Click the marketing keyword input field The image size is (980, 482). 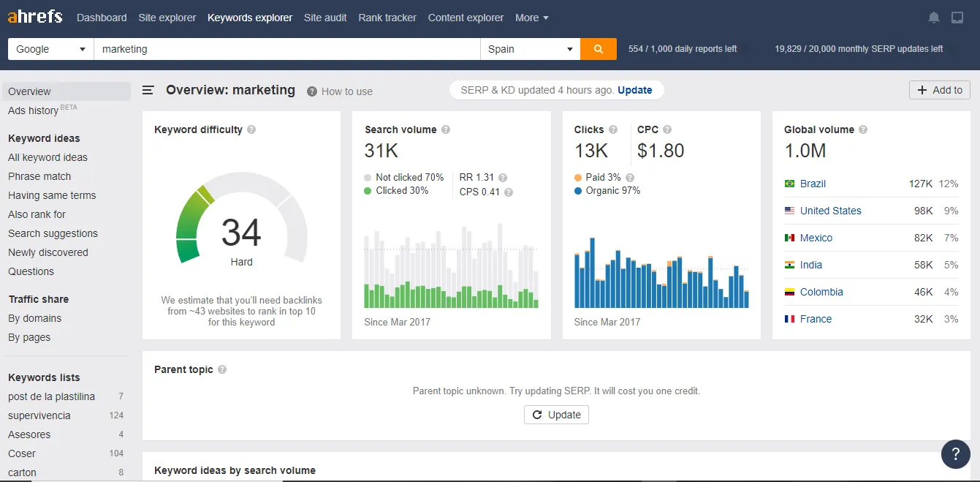point(286,49)
